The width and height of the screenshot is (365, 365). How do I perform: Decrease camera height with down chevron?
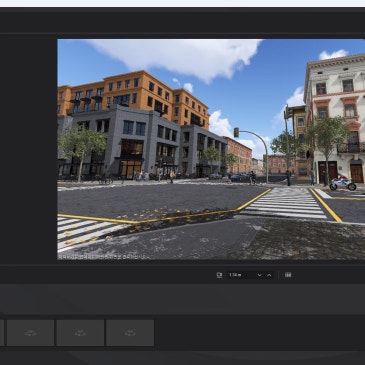259,275
